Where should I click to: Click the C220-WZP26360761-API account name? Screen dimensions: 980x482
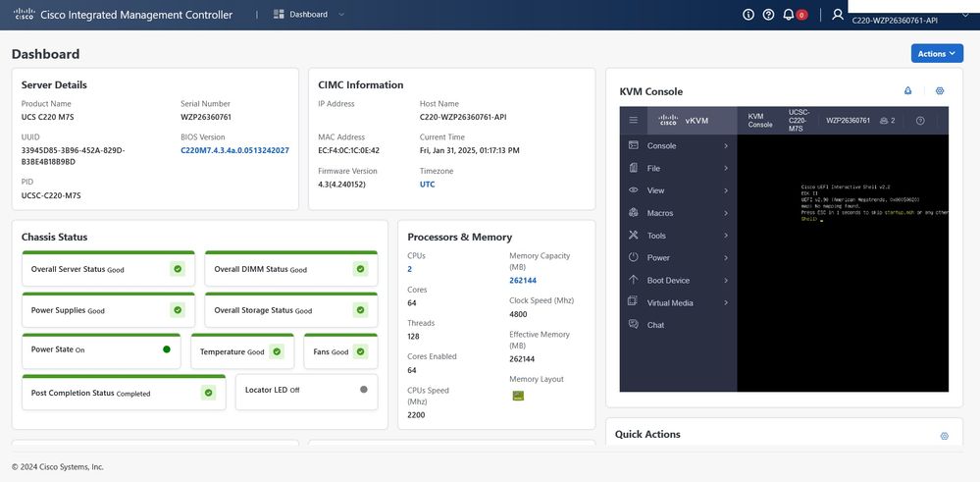[895, 21]
